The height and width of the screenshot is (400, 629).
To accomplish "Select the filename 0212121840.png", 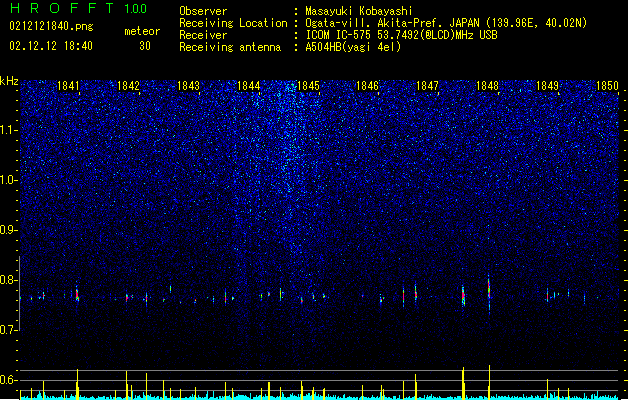I will pos(51,26).
